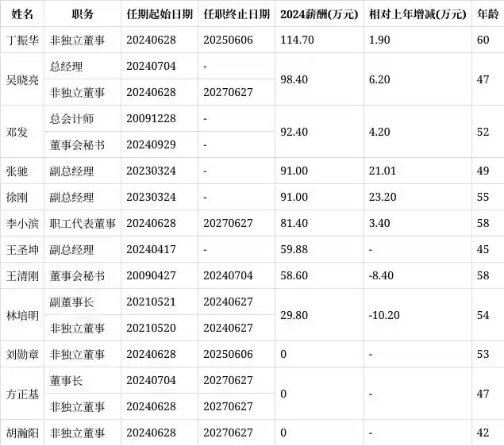Click the start date 20240417

(x=151, y=249)
